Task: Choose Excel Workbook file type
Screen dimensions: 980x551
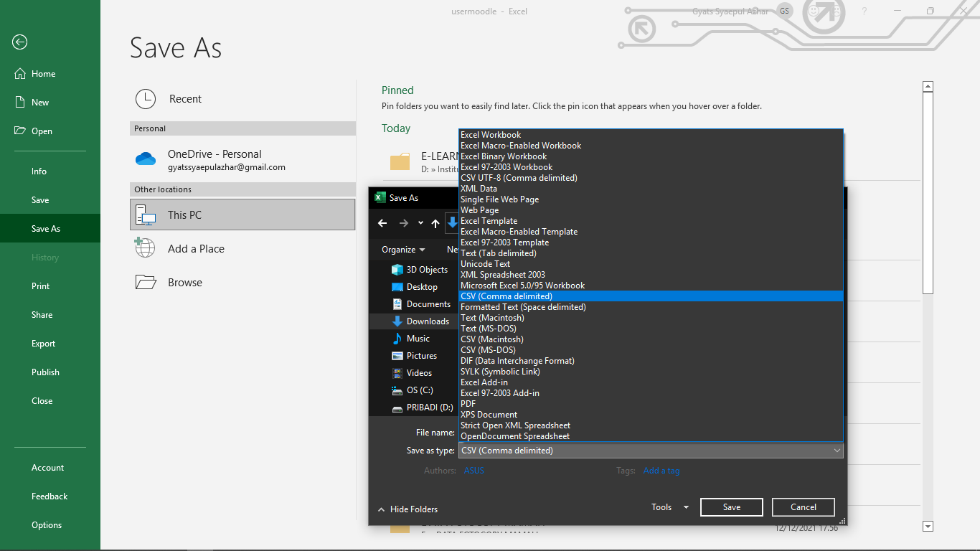Action: pyautogui.click(x=651, y=135)
